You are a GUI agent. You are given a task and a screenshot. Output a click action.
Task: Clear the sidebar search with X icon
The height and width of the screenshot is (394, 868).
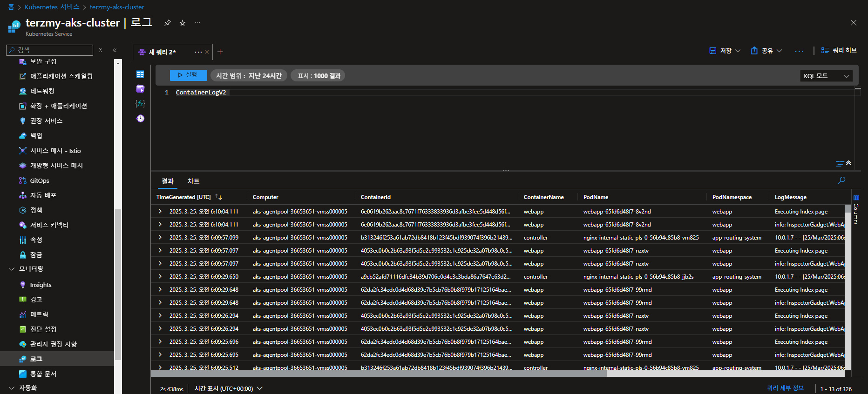coord(101,50)
